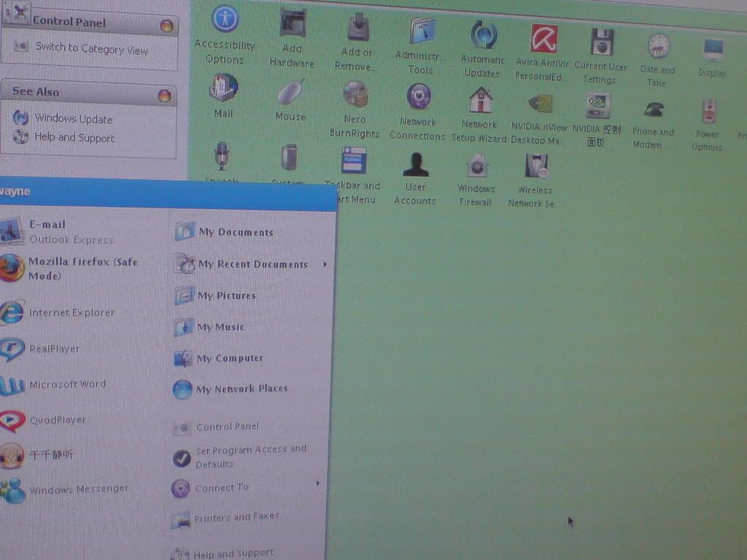Open Nero BurnRights icon
This screenshot has height=560, width=747.
point(355,94)
